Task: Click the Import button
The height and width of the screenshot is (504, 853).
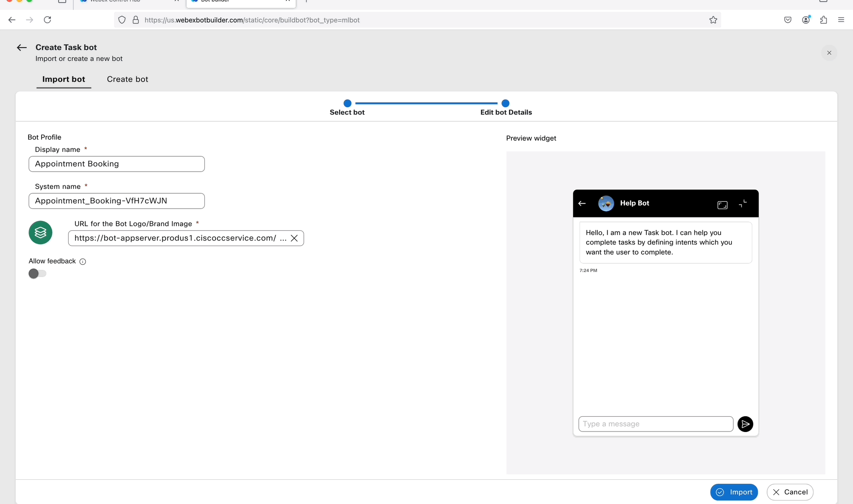Action: coord(734,492)
